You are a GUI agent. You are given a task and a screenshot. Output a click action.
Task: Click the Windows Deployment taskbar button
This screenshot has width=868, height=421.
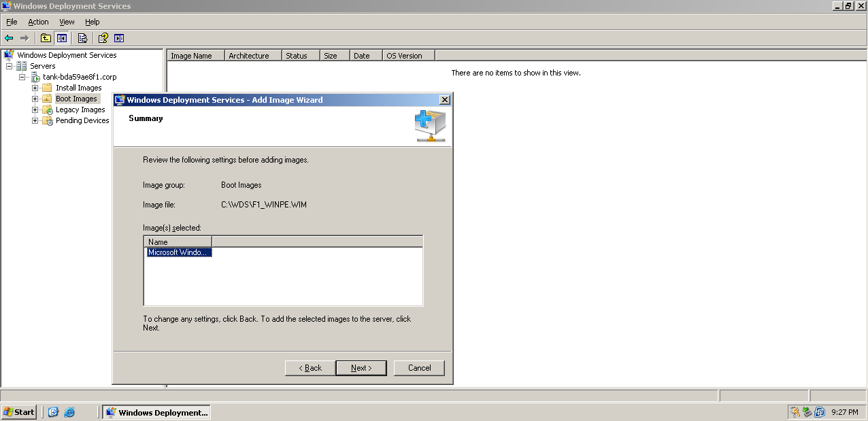point(156,412)
